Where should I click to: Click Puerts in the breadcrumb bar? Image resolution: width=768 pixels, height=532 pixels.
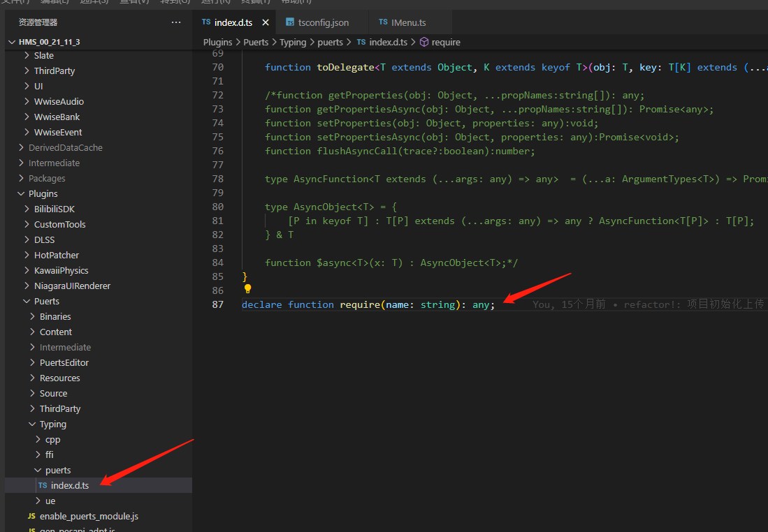click(256, 42)
